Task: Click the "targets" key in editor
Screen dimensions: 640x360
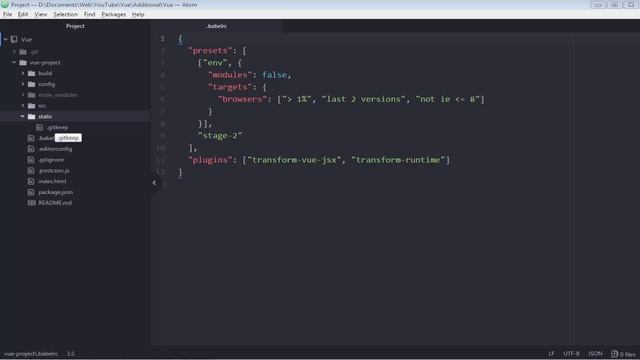Action: 230,87
